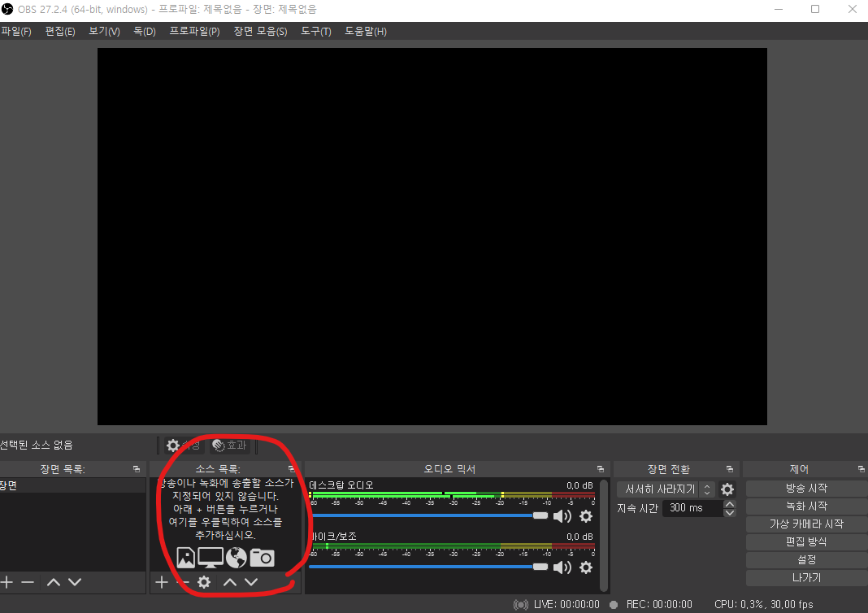Image resolution: width=868 pixels, height=613 pixels.
Task: Click 편집 방식 button
Action: 806,541
